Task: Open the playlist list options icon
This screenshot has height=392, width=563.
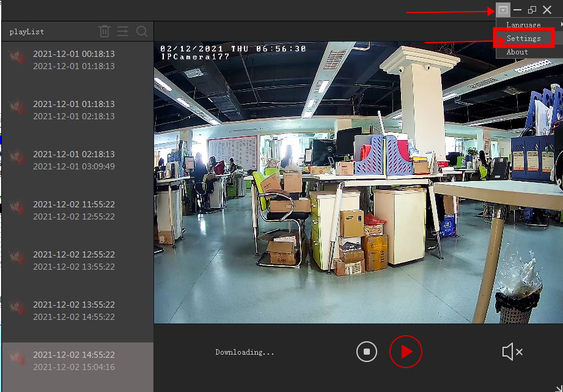Action: 123,31
